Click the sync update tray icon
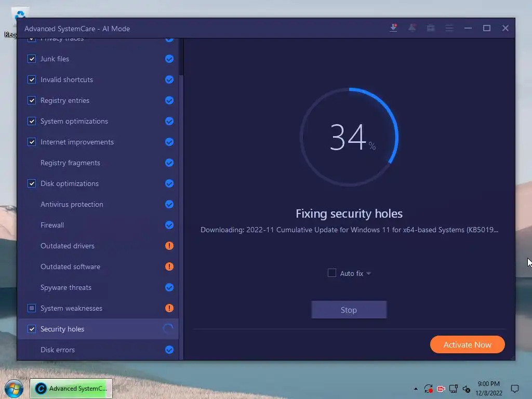The height and width of the screenshot is (399, 532). coord(428,389)
